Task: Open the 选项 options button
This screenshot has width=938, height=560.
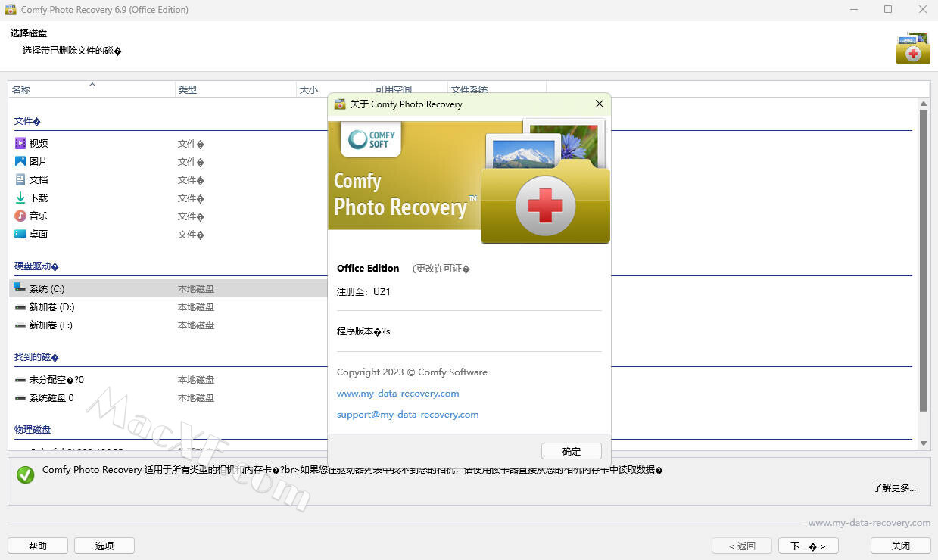Action: pos(104,546)
